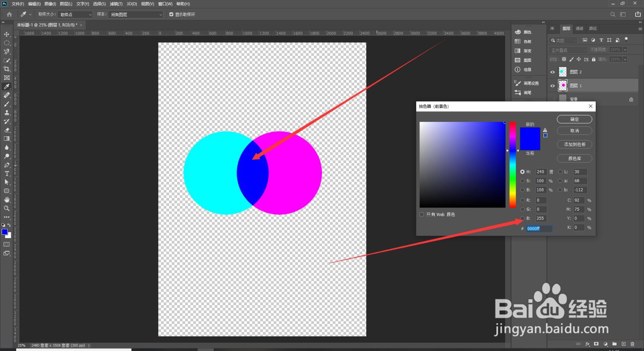The width and height of the screenshot is (644, 351).
Task: Open the 滤镜(T) menu
Action: (x=116, y=4)
